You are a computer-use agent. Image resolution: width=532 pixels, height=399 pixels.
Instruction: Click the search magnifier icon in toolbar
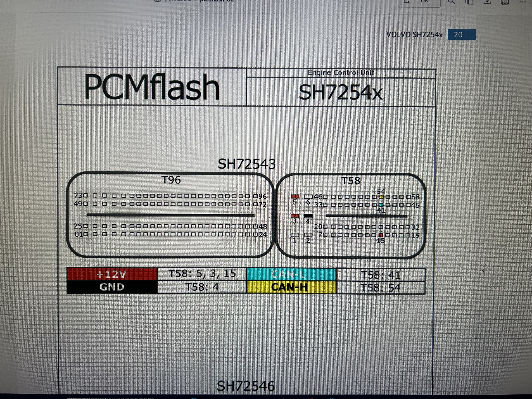click(x=451, y=2)
